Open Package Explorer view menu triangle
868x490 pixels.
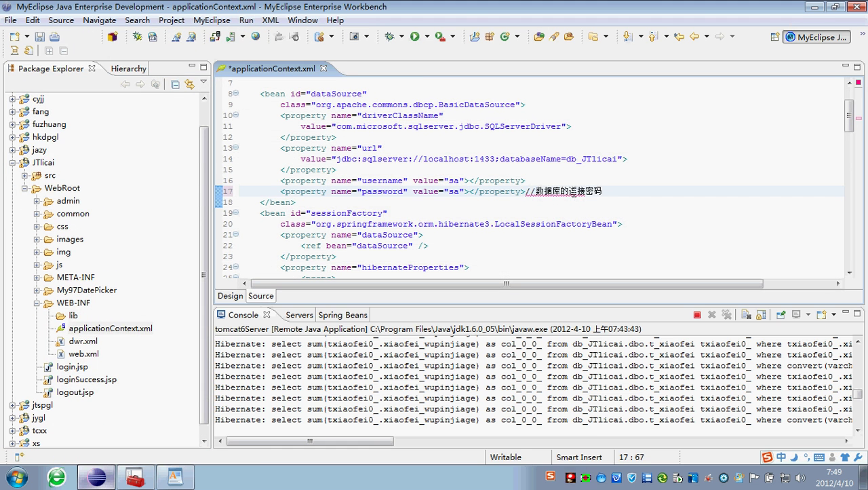click(203, 83)
